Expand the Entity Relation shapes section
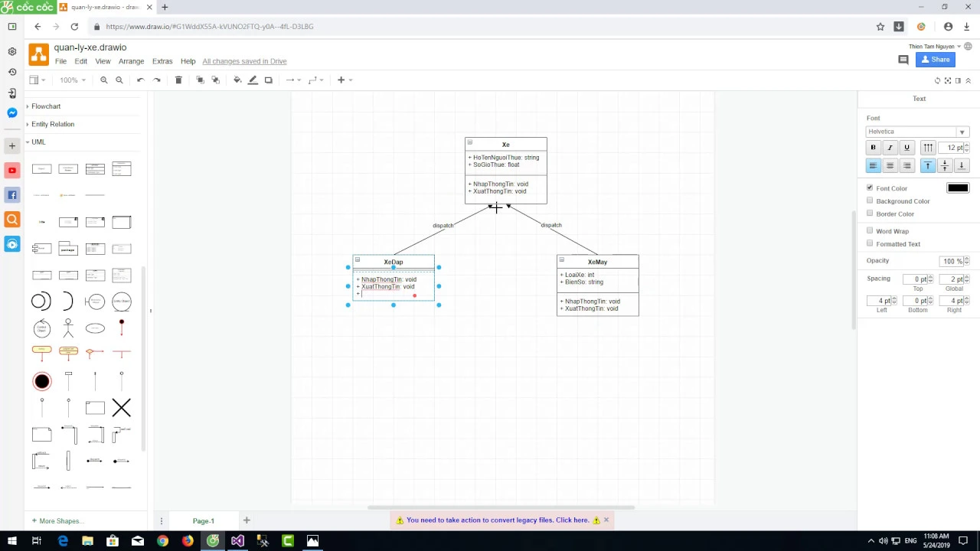980x551 pixels. pos(53,124)
